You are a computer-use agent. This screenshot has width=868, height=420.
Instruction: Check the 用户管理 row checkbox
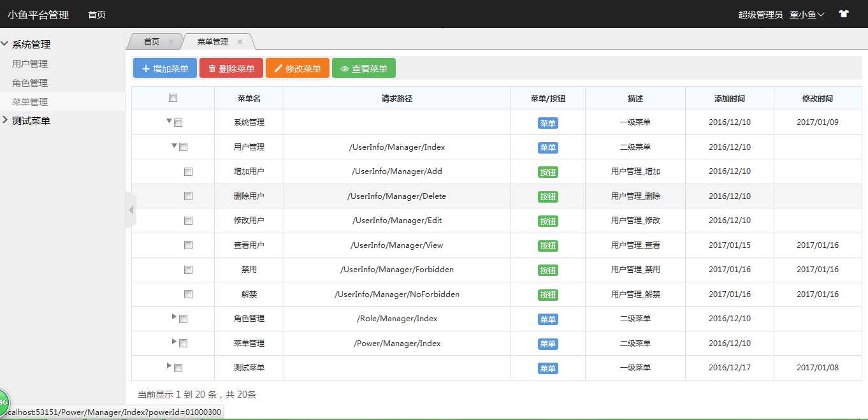coord(184,147)
